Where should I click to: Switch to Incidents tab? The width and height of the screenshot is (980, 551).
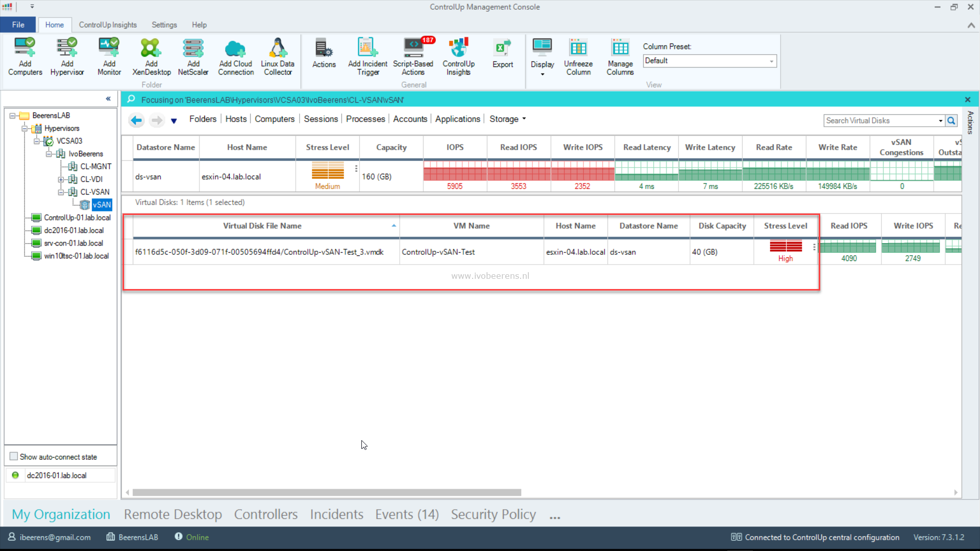[336, 514]
